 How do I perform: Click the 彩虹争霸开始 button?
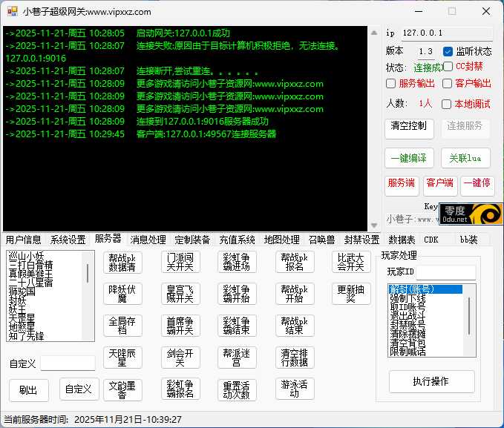pyautogui.click(x=237, y=294)
